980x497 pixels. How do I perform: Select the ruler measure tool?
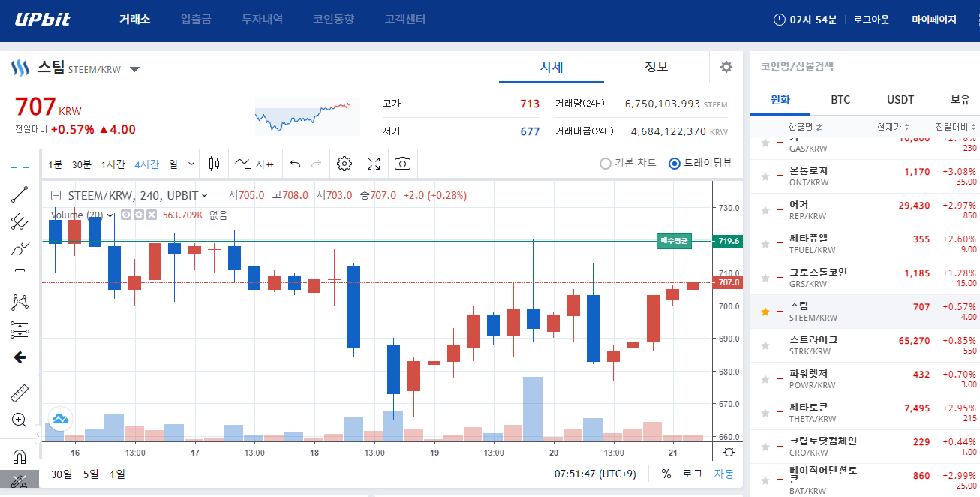20,393
